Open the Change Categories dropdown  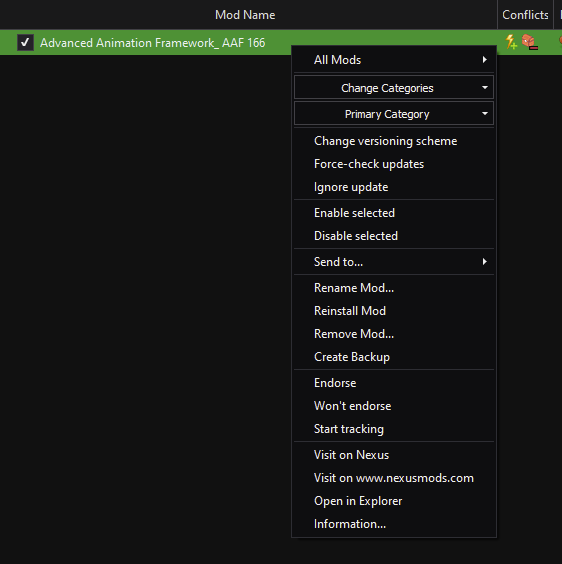[x=394, y=87]
